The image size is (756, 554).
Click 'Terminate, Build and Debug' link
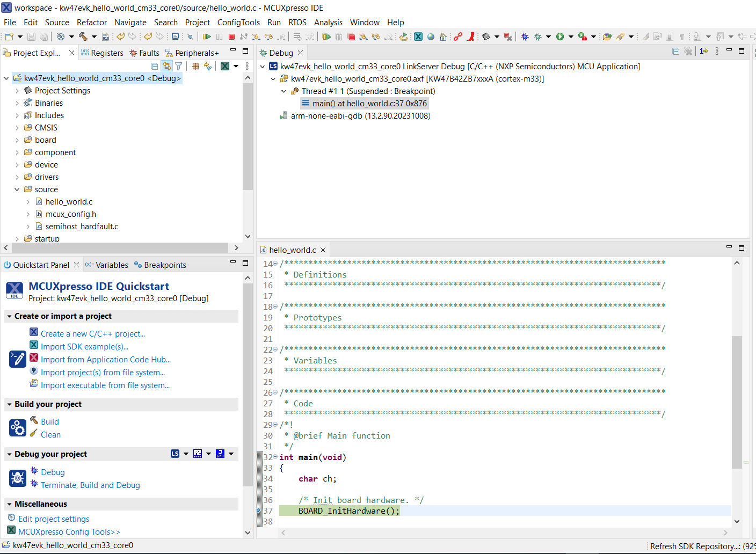[x=90, y=485]
